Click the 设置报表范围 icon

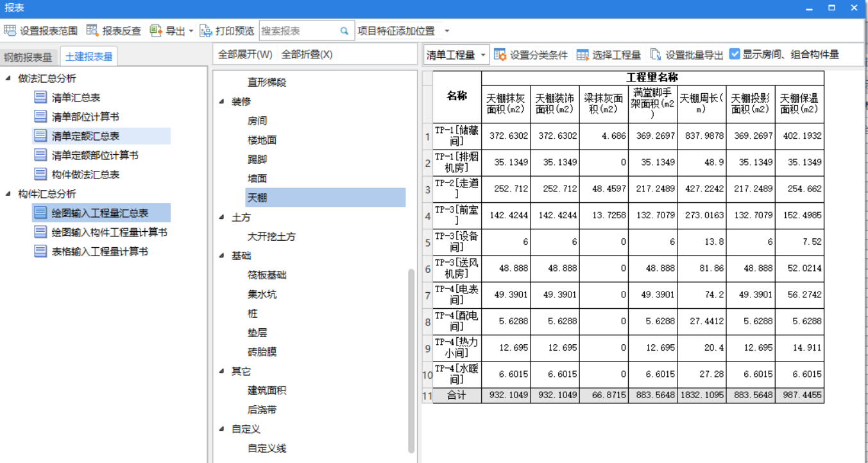[x=10, y=30]
